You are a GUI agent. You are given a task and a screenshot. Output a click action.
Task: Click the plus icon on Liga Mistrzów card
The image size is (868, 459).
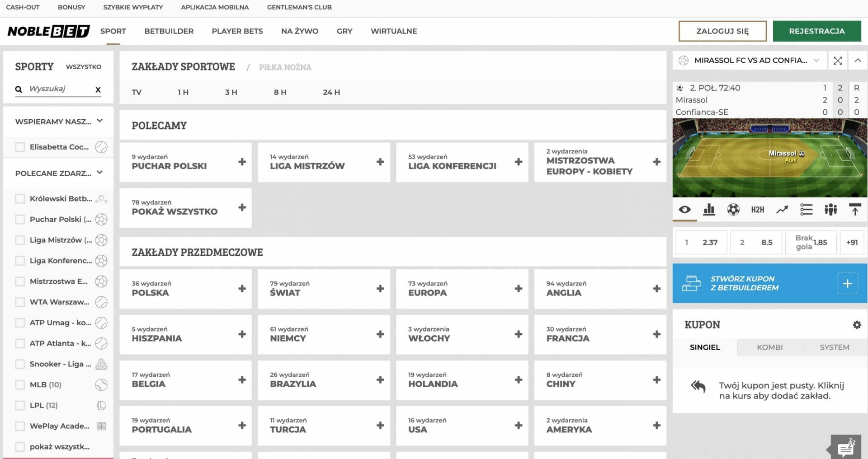(380, 162)
